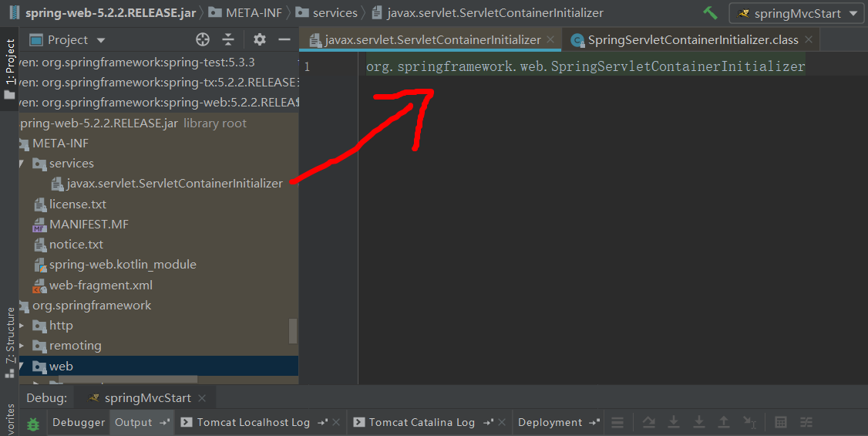Open the springMvcStart run configuration dropdown
Image resolution: width=868 pixels, height=436 pixels.
pos(797,13)
